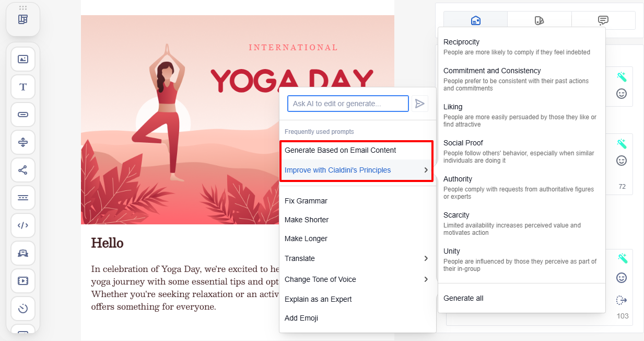Image resolution: width=644 pixels, height=341 pixels.
Task: Click the Frequently used prompts label
Action: pos(319,132)
